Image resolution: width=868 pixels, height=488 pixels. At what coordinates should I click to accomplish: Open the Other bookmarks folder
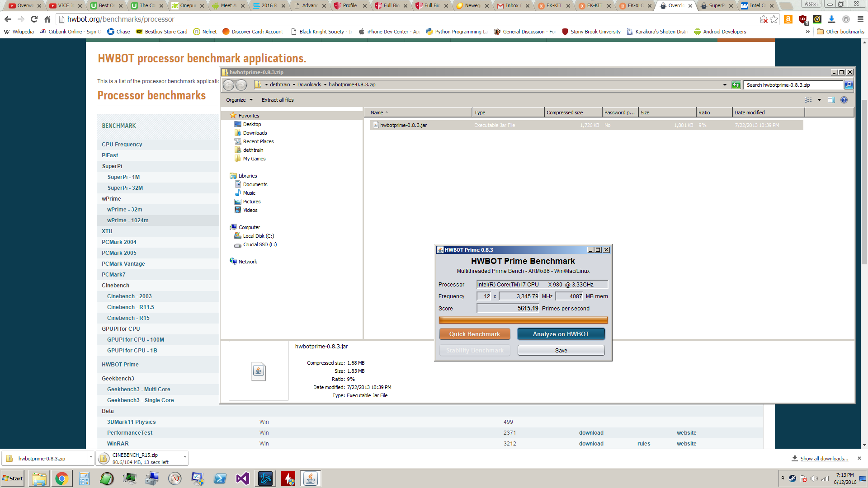click(840, 32)
